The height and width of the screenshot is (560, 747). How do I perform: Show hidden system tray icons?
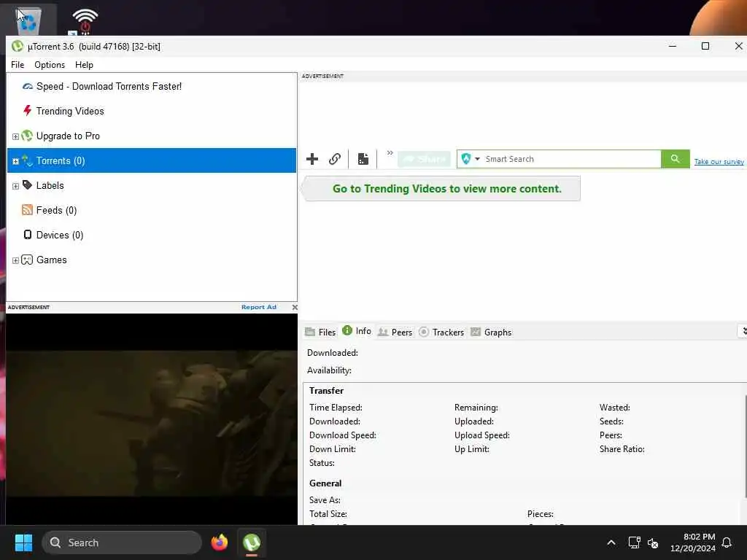tap(611, 542)
